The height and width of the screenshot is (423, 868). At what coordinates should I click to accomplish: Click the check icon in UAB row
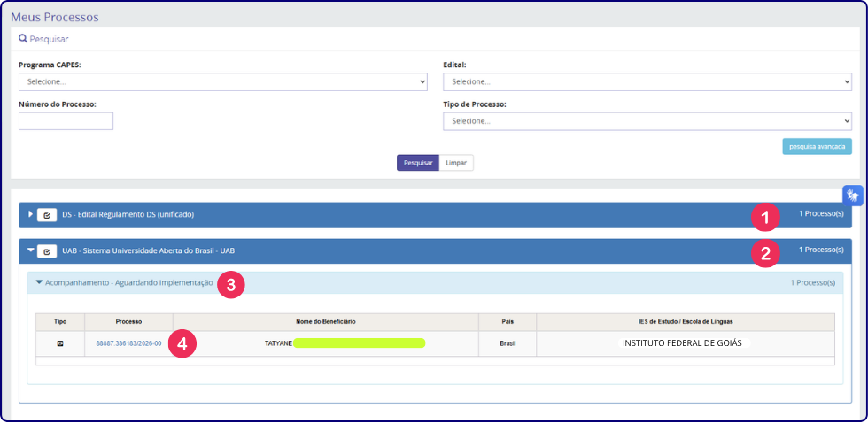pyautogui.click(x=46, y=251)
